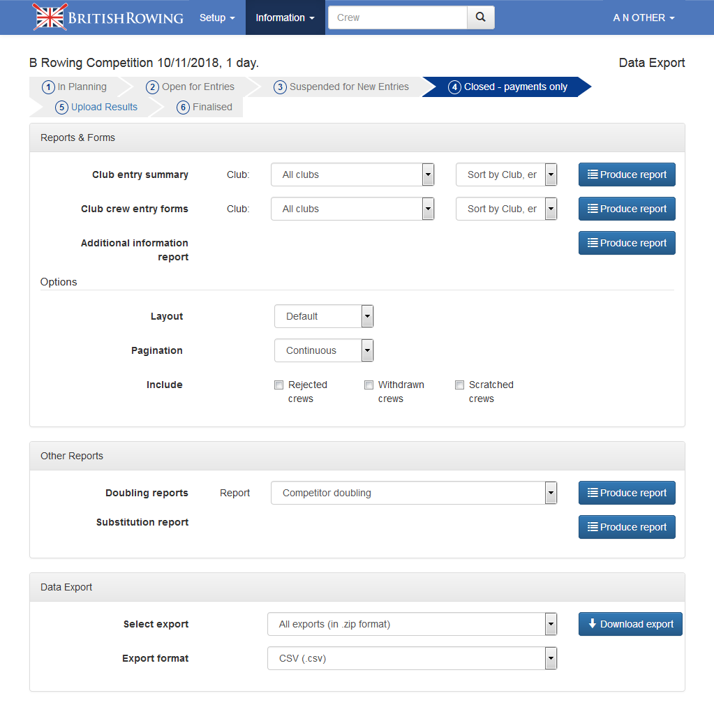Image resolution: width=714 pixels, height=728 pixels.
Task: Select step 6 Finalised stage
Action: [204, 107]
